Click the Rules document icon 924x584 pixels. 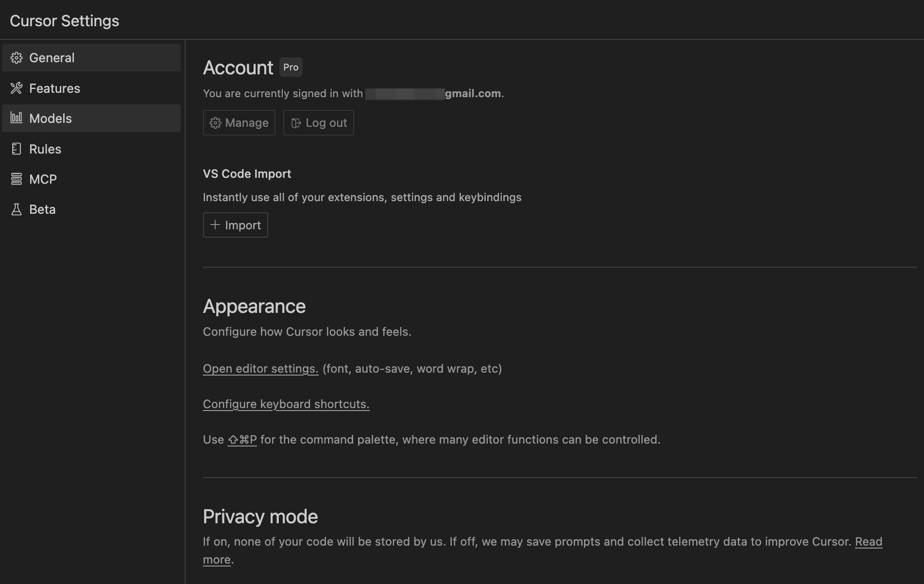pos(17,149)
